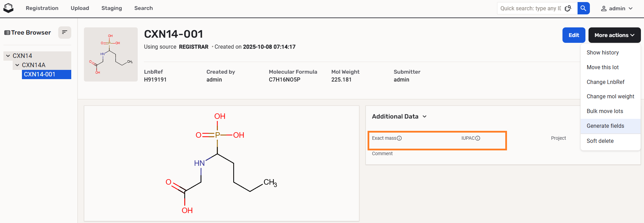Choose Show history from More actions
The image size is (644, 223).
(x=603, y=53)
